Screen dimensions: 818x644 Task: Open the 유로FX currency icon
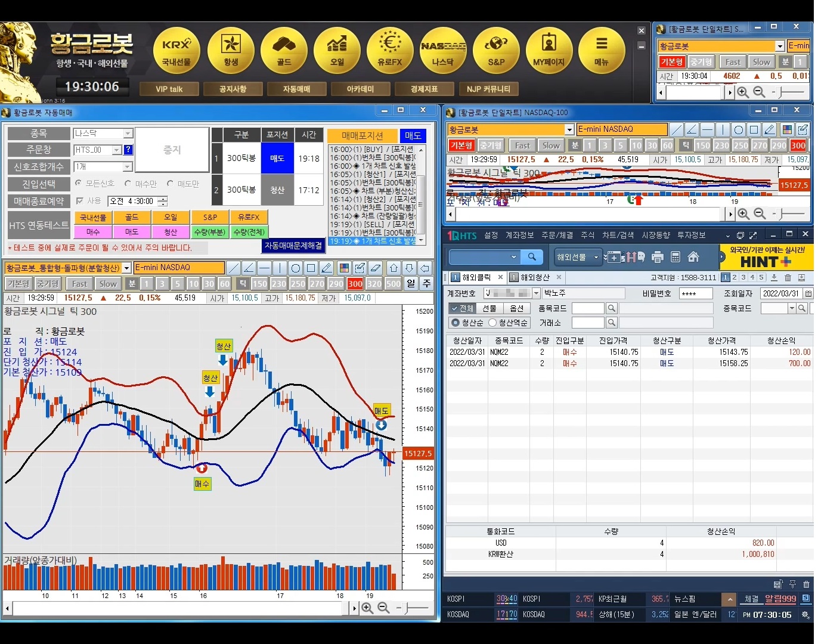tap(390, 50)
